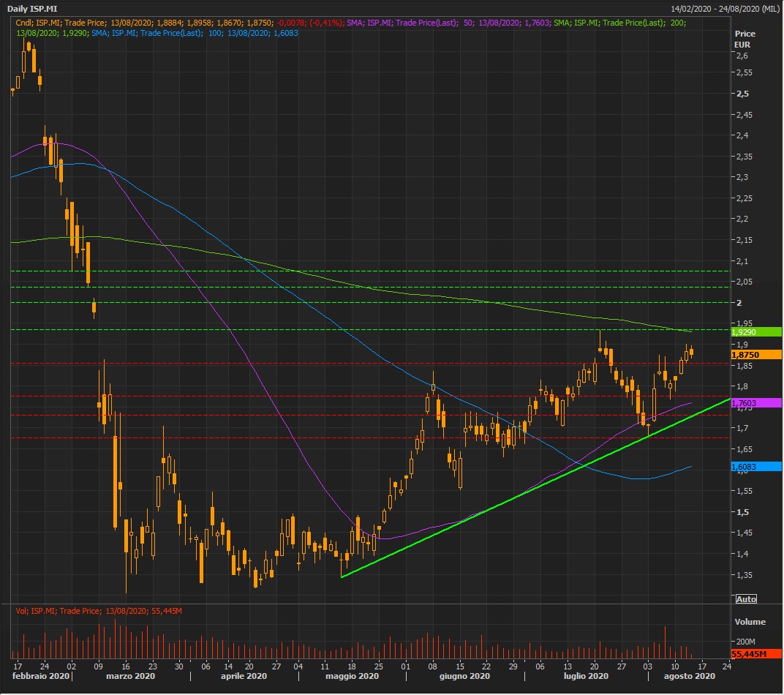Select the orange 1,8750 last price tag
Image resolution: width=784 pixels, height=695 pixels.
756,355
